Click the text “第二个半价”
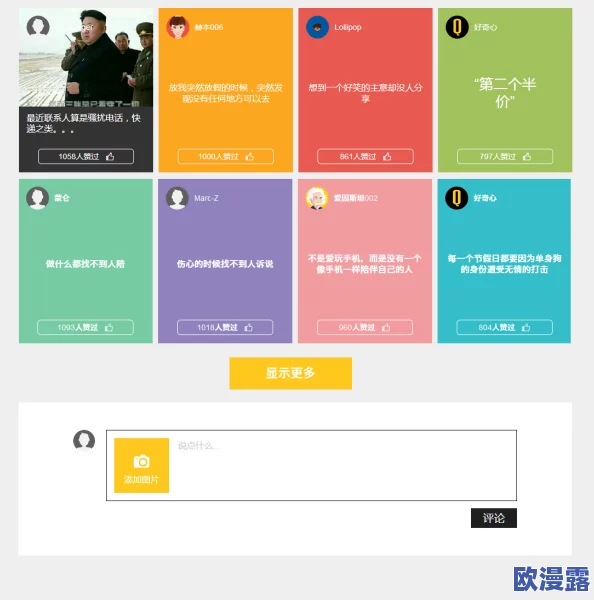Screen dimensions: 594x600 pos(505,93)
